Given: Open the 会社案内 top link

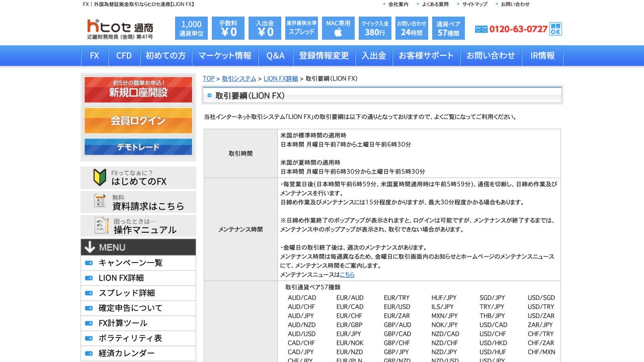Looking at the screenshot, I should (398, 4).
